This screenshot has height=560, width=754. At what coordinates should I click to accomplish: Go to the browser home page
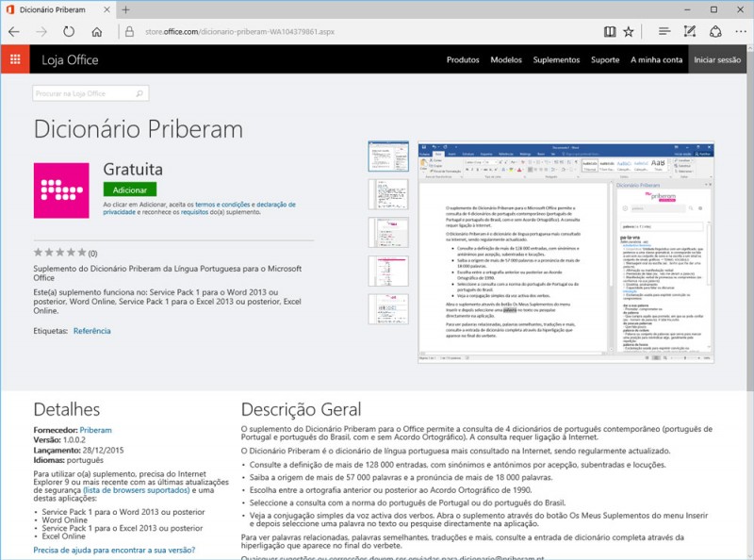96,31
